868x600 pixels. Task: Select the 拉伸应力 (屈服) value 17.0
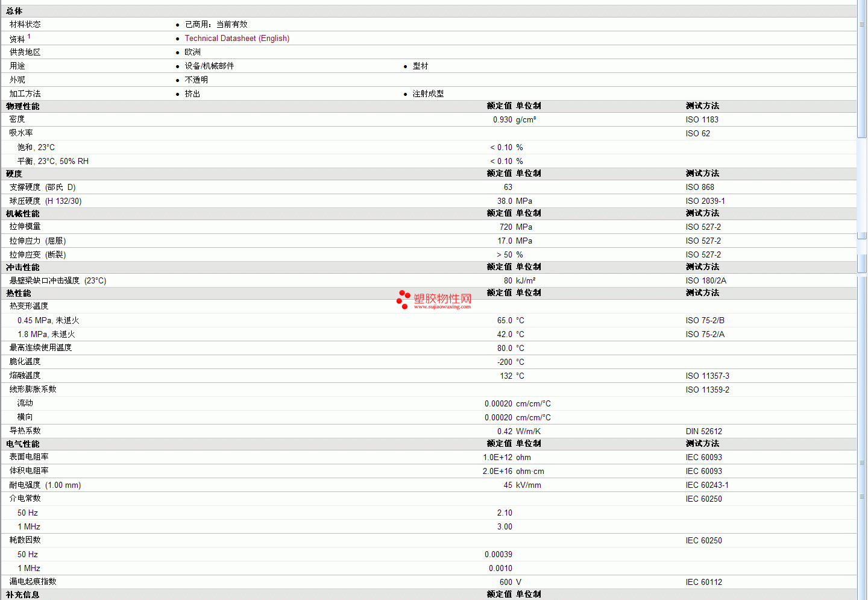click(505, 241)
